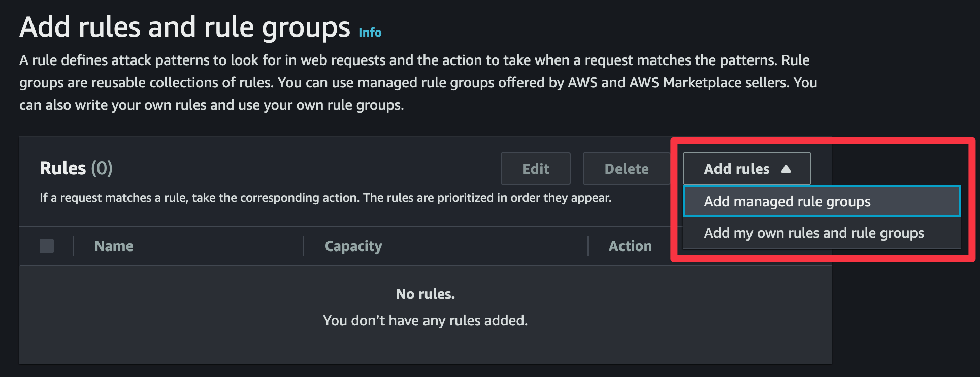
Task: Click the "No rules." empty-state message
Action: [x=426, y=294]
